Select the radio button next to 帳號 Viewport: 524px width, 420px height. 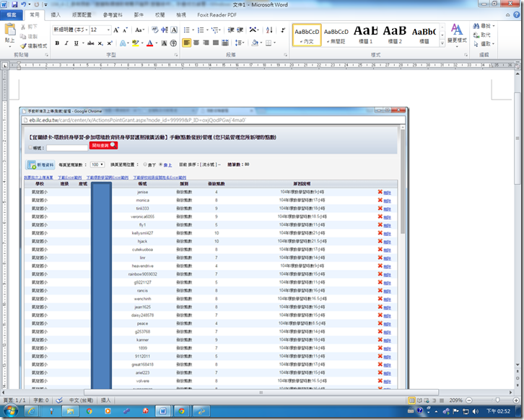point(29,148)
